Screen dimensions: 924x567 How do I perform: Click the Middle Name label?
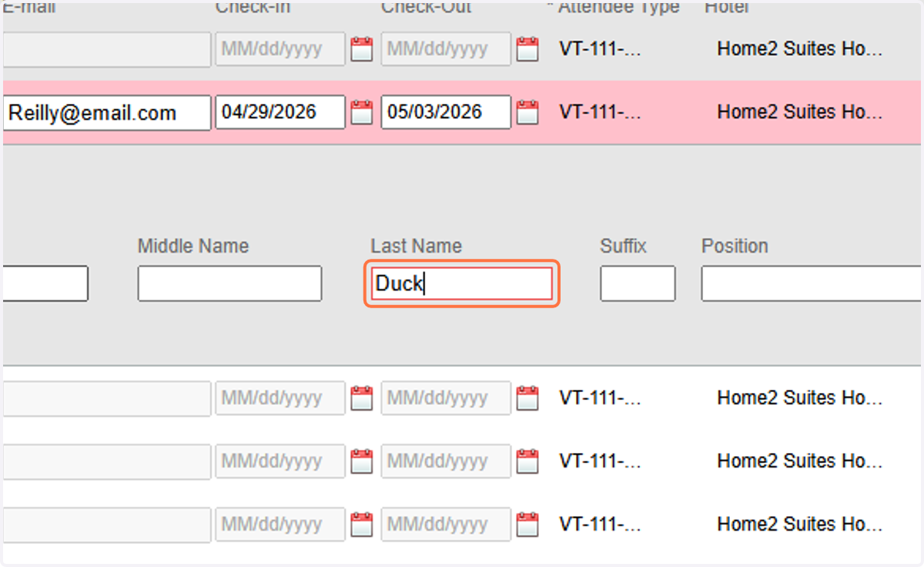[193, 247]
